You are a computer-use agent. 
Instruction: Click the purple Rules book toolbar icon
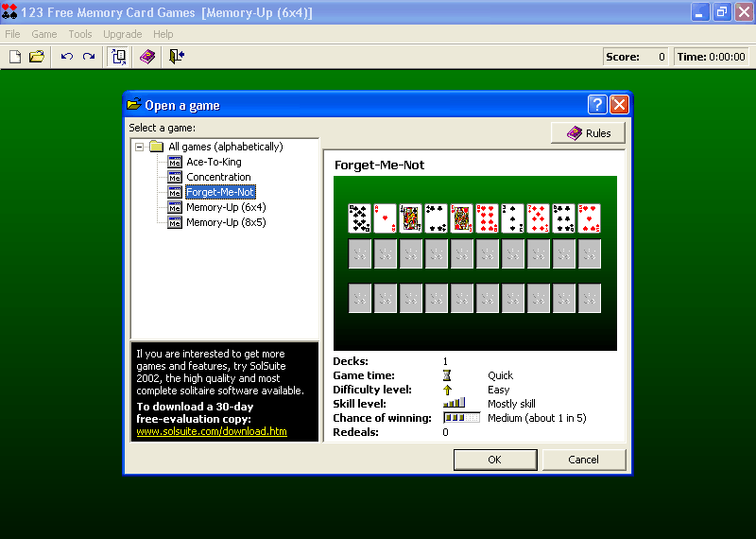click(147, 57)
